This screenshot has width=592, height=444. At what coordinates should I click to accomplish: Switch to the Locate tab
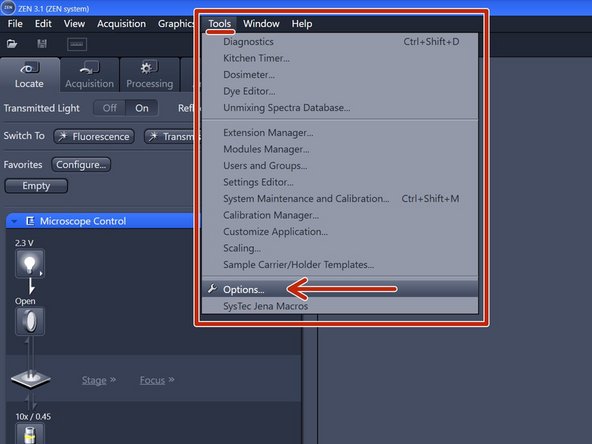(30, 75)
